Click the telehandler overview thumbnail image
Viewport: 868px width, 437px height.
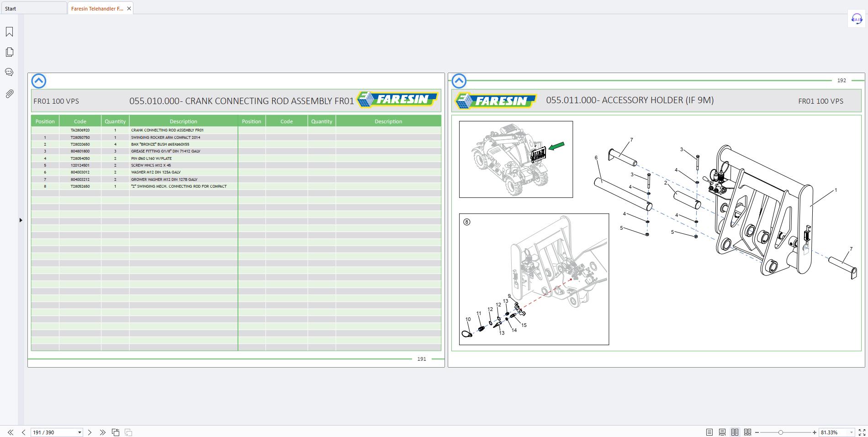516,159
